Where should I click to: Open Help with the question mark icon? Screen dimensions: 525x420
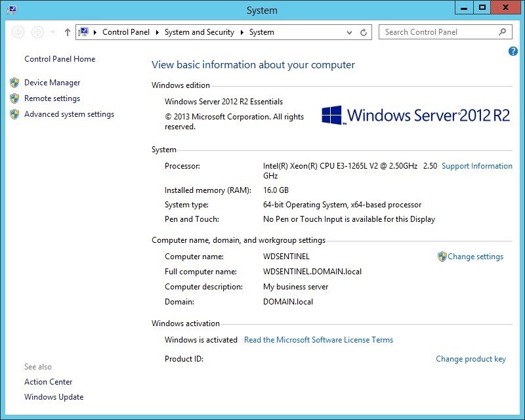[513, 51]
